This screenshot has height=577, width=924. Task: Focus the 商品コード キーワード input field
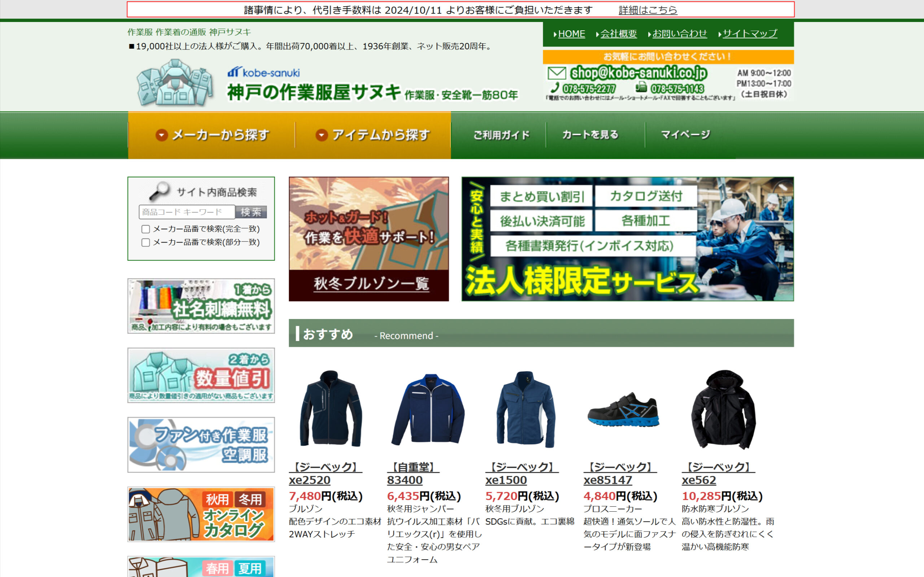click(x=187, y=212)
